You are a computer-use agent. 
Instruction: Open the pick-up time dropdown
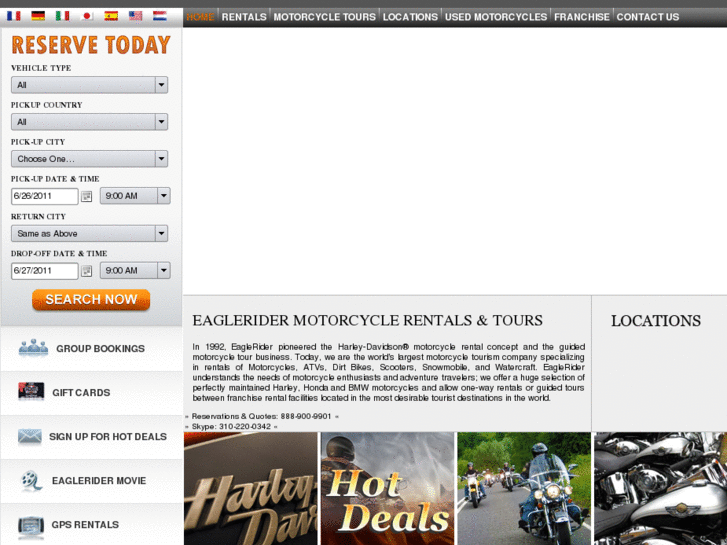(135, 196)
